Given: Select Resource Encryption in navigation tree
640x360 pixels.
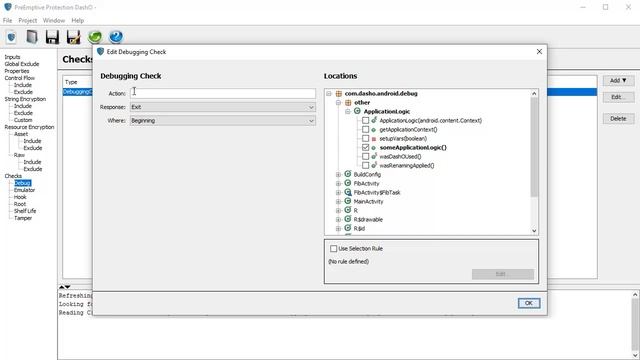Looking at the screenshot, I should [x=29, y=127].
